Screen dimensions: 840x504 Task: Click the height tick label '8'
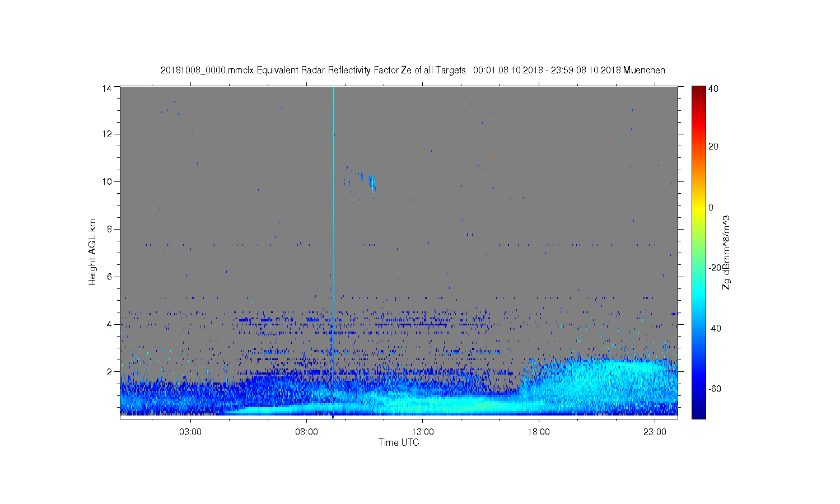coord(110,229)
